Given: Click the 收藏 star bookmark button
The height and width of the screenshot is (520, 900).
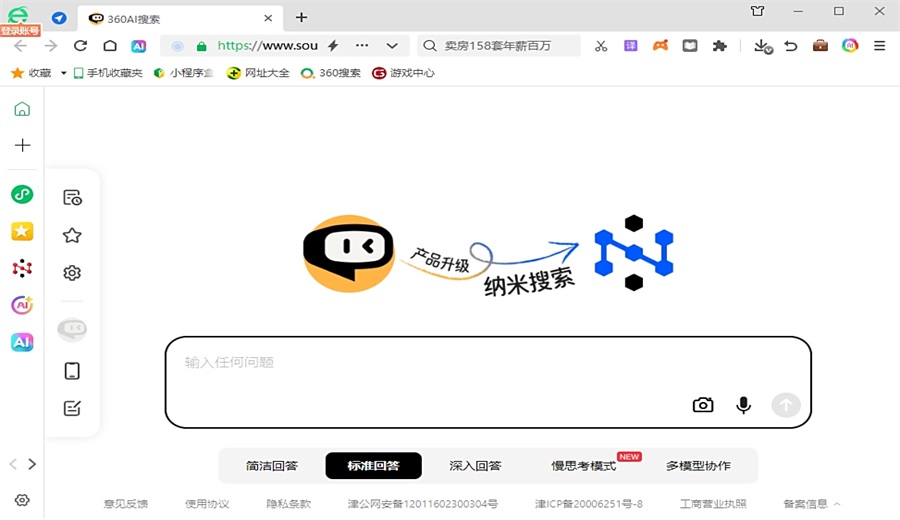Looking at the screenshot, I should [32, 73].
